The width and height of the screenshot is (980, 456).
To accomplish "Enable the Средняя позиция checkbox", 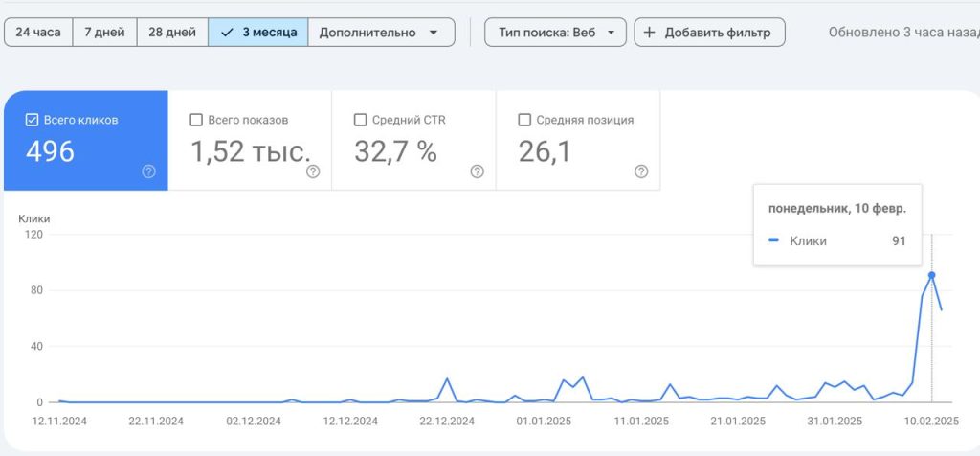I will pos(525,120).
